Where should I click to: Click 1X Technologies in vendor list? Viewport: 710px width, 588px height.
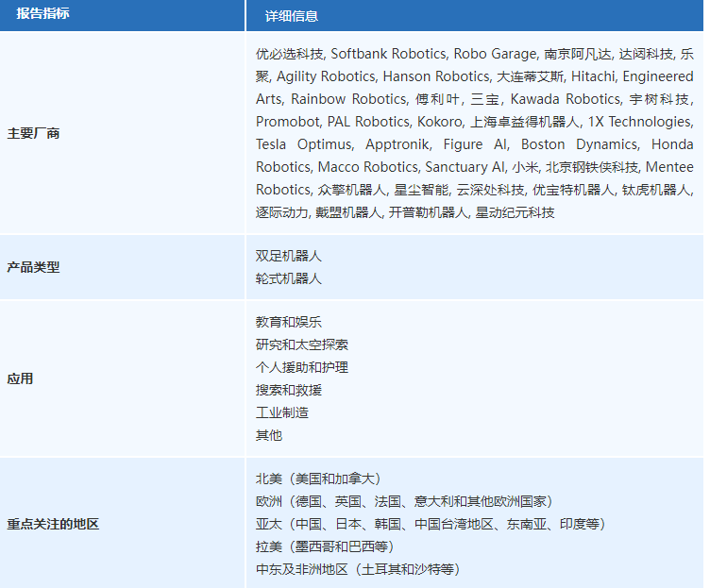click(x=639, y=122)
